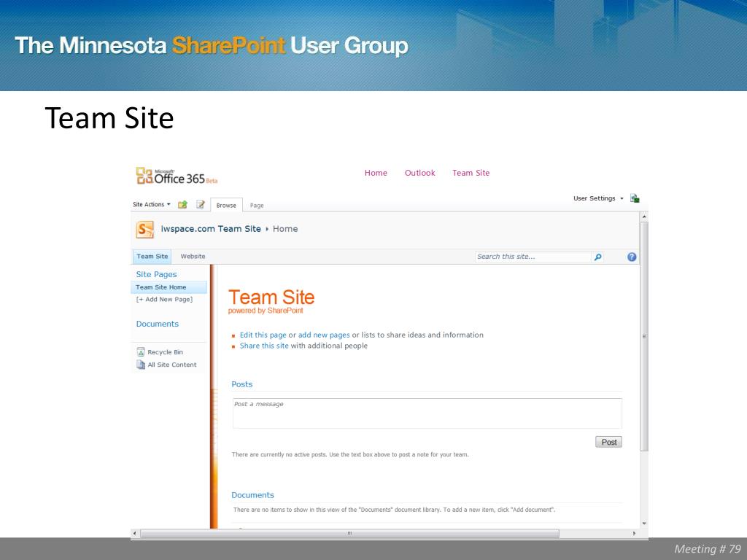Click the iwspace.com Team Site breadcrumb link
Viewport: 747px width, 560px height.
coord(211,229)
